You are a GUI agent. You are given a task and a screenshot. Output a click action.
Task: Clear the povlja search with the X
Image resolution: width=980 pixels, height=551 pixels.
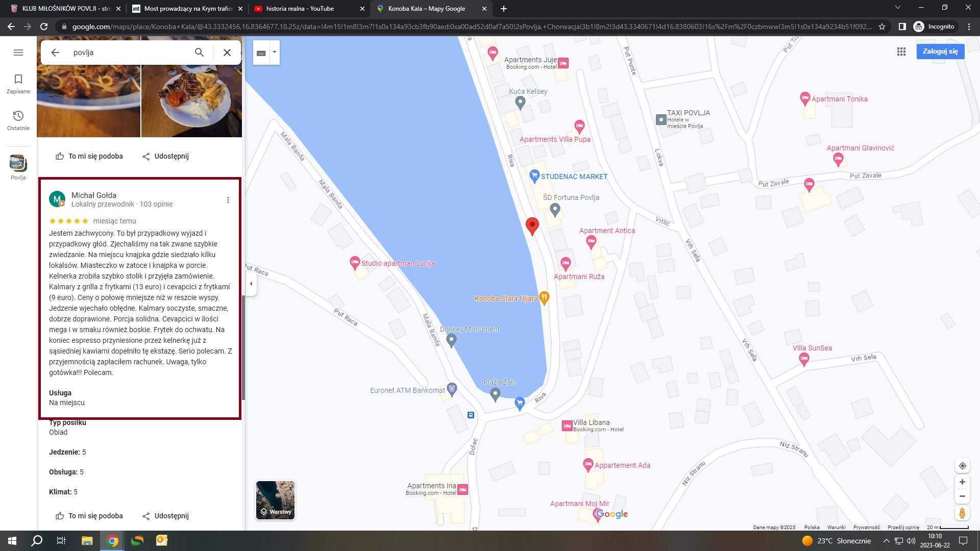point(227,53)
